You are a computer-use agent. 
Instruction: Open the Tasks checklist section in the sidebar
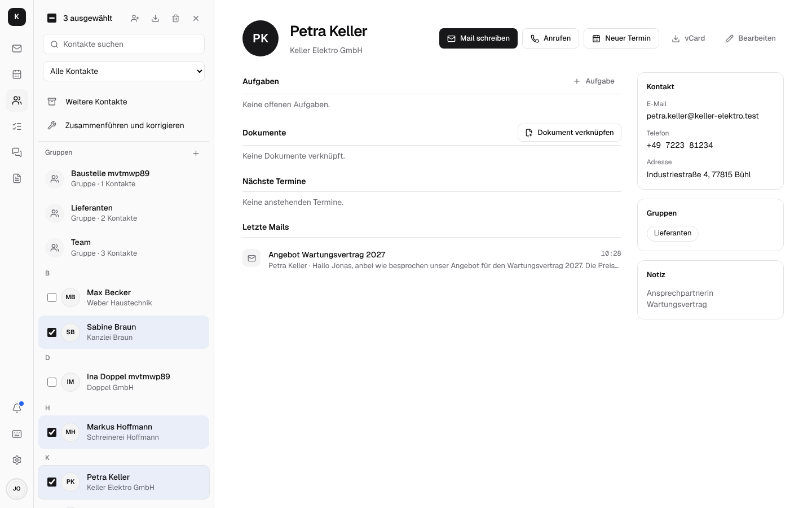17,126
